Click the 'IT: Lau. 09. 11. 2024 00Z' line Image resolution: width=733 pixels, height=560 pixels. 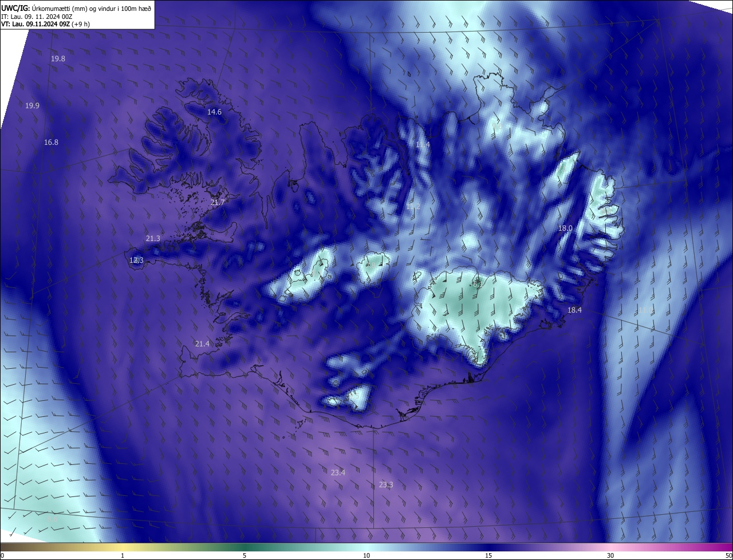pyautogui.click(x=37, y=17)
